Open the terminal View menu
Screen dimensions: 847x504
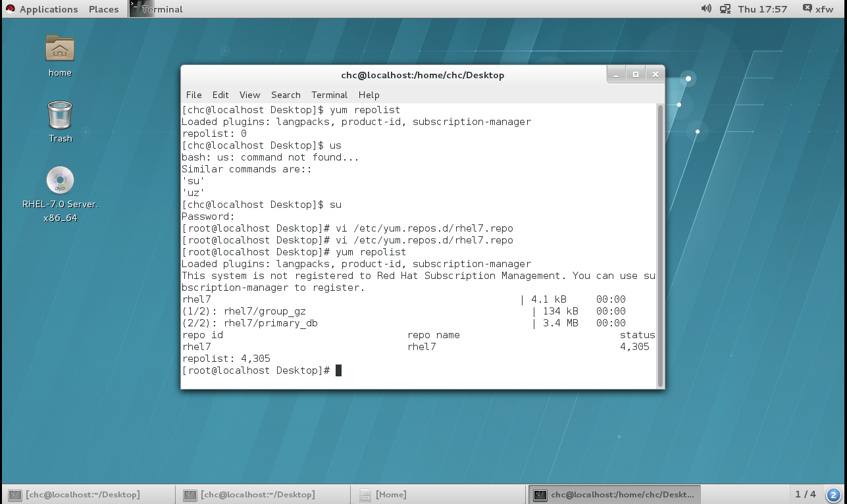click(x=249, y=95)
